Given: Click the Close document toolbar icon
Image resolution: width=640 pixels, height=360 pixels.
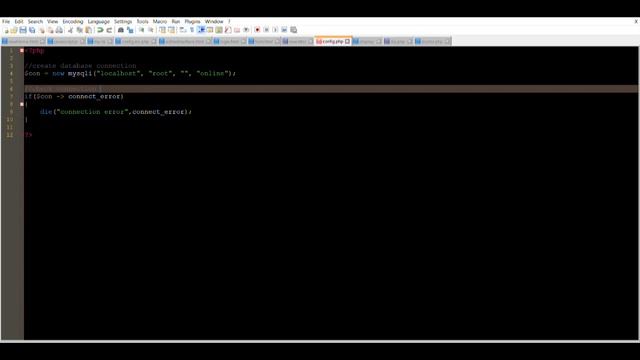Looking at the screenshot, I should click(x=41, y=30).
